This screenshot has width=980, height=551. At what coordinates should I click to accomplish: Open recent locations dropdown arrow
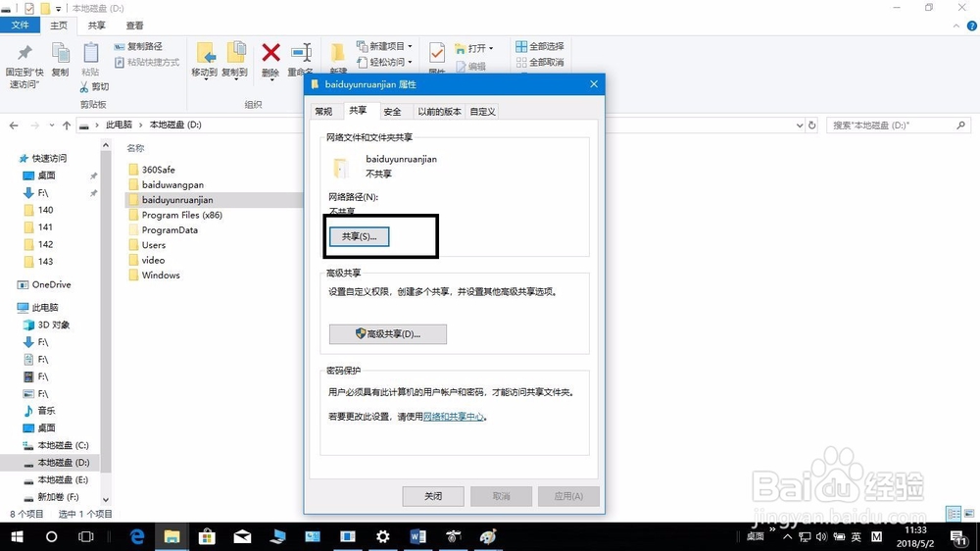click(x=51, y=125)
